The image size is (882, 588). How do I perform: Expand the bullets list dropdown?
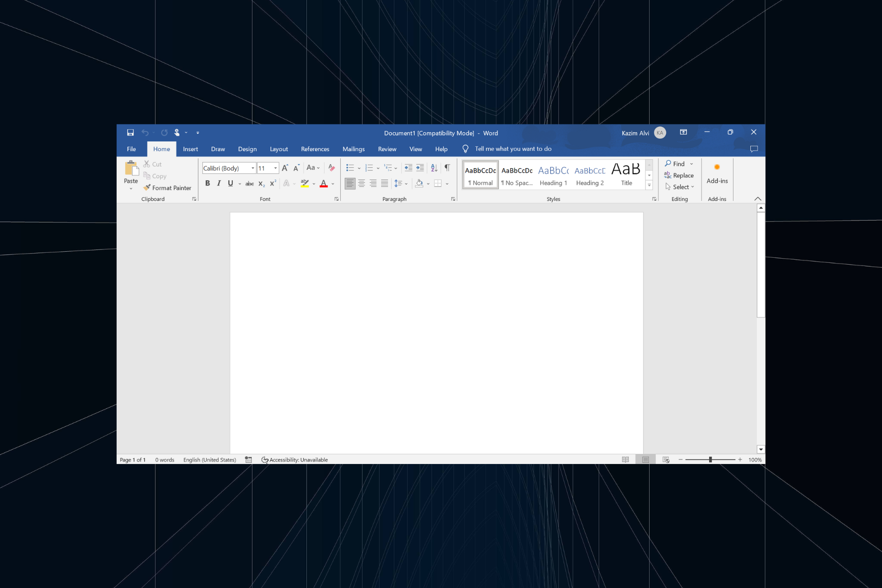359,169
